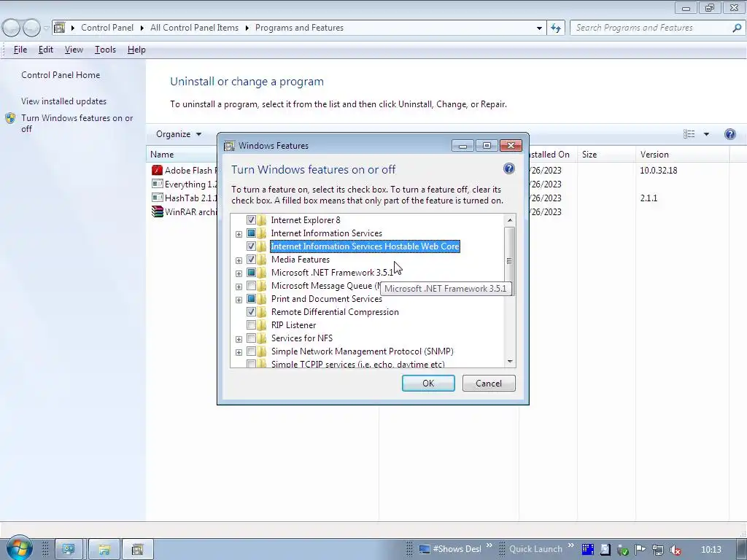Uncheck the Internet Explorer 8 checkbox

[251, 220]
